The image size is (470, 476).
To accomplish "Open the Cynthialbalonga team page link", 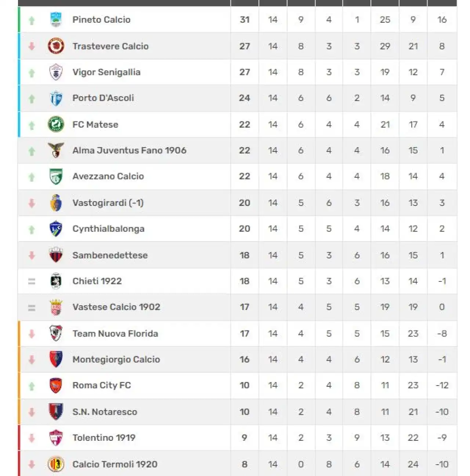I will point(108,229).
